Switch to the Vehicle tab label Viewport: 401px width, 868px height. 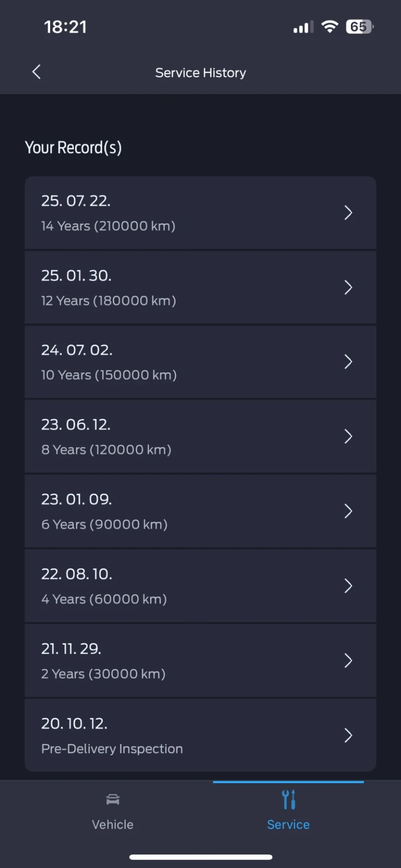point(113,824)
